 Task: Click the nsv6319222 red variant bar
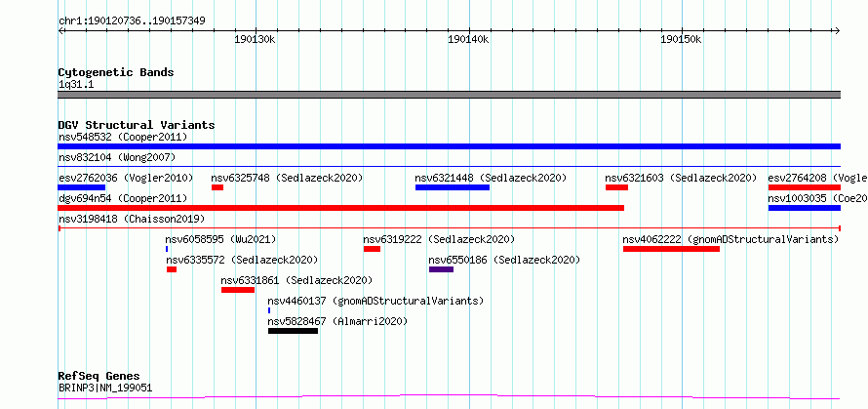(x=372, y=249)
